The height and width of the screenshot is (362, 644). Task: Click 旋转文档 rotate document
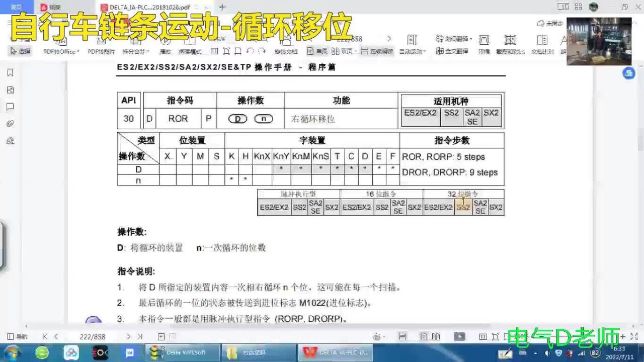click(286, 51)
